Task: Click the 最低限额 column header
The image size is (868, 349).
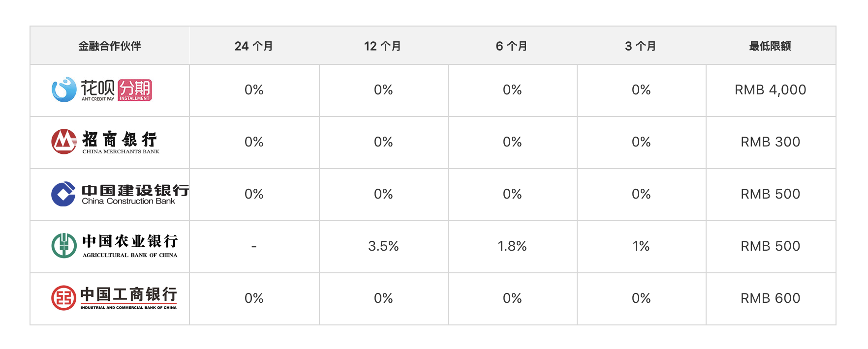Action: 770,46
